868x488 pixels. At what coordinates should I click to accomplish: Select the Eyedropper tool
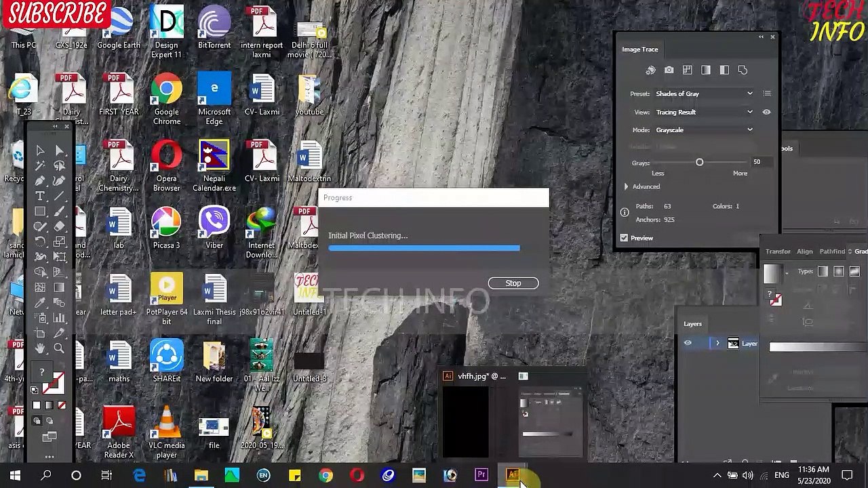(x=40, y=303)
